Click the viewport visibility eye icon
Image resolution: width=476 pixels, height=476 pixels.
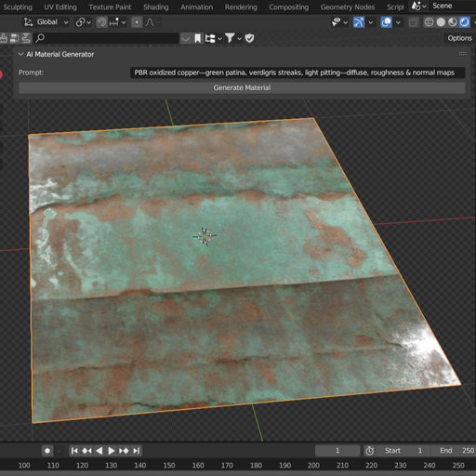336,22
